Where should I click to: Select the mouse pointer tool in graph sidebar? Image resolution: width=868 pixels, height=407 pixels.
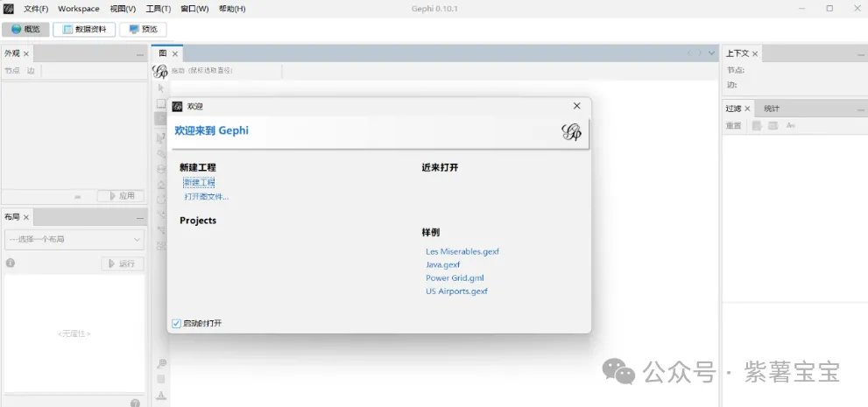(160, 88)
